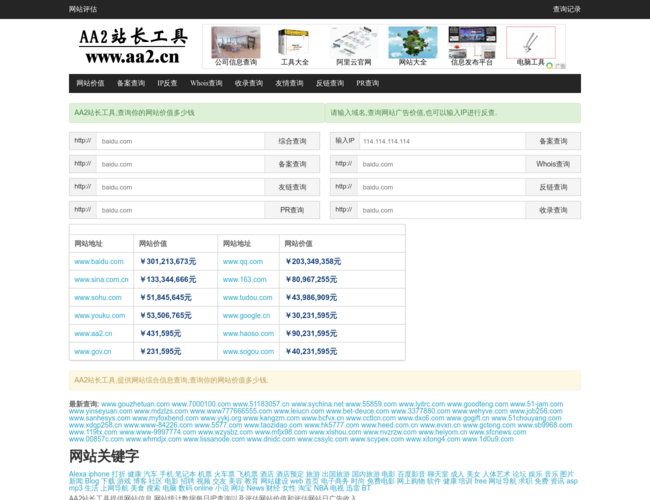Open the NBA keyword link
The width and height of the screenshot is (650, 500).
click(x=321, y=488)
